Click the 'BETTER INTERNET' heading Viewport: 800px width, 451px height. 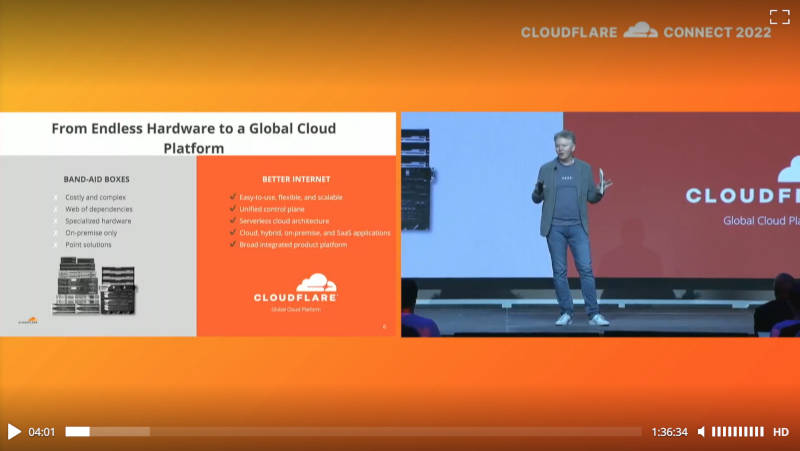point(296,179)
